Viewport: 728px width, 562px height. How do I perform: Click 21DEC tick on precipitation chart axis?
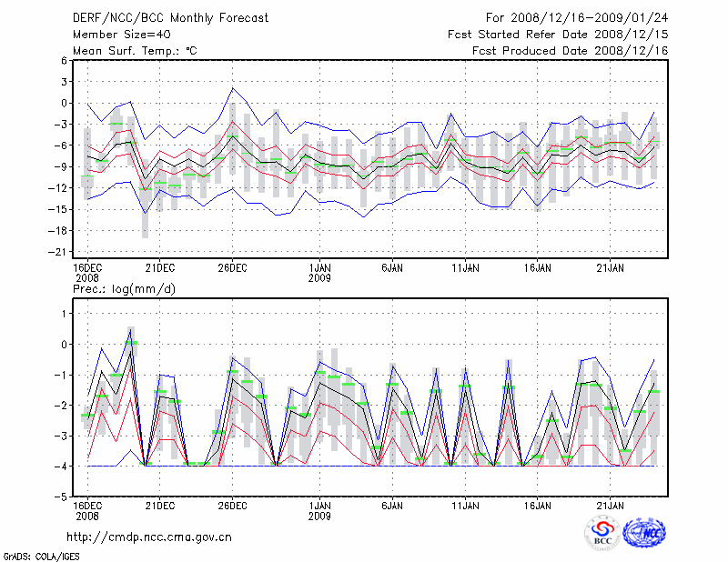(159, 505)
